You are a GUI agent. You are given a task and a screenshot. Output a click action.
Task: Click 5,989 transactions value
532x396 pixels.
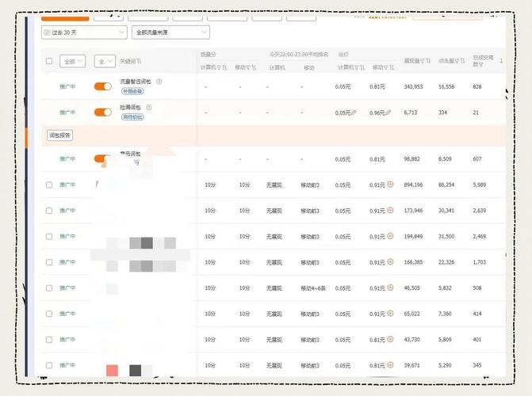[480, 185]
